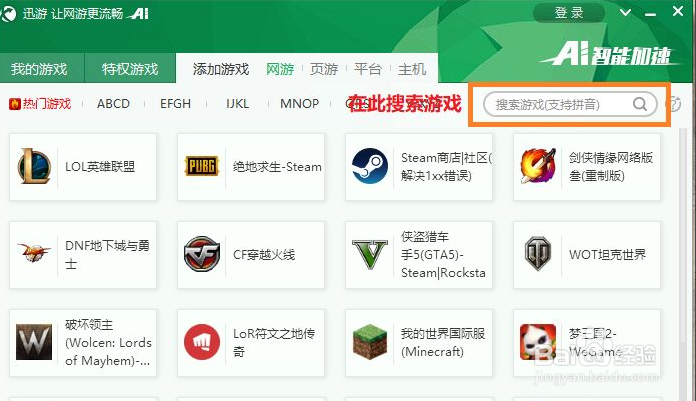
Task: Click the LoR符文之地传奇 fist icon
Action: click(x=202, y=342)
